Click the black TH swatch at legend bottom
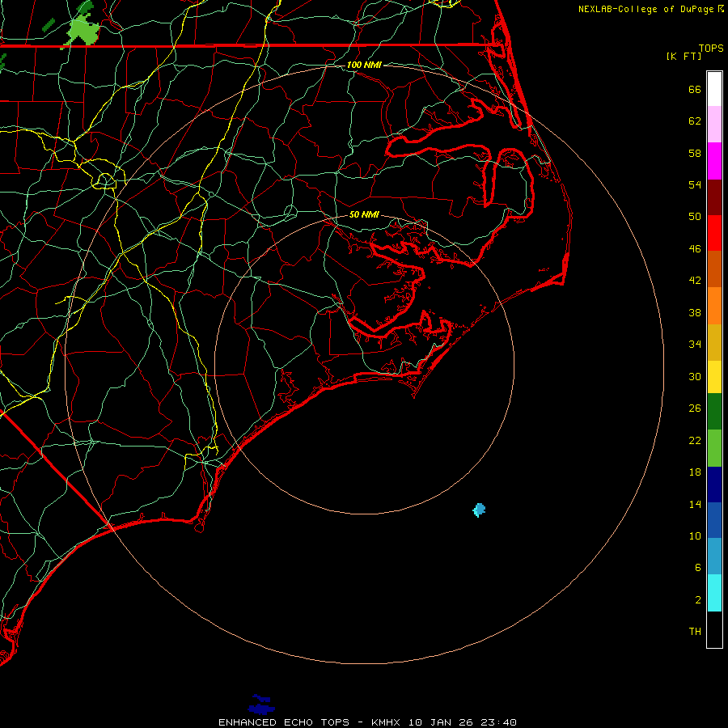Image resolution: width=728 pixels, height=728 pixels. (714, 629)
